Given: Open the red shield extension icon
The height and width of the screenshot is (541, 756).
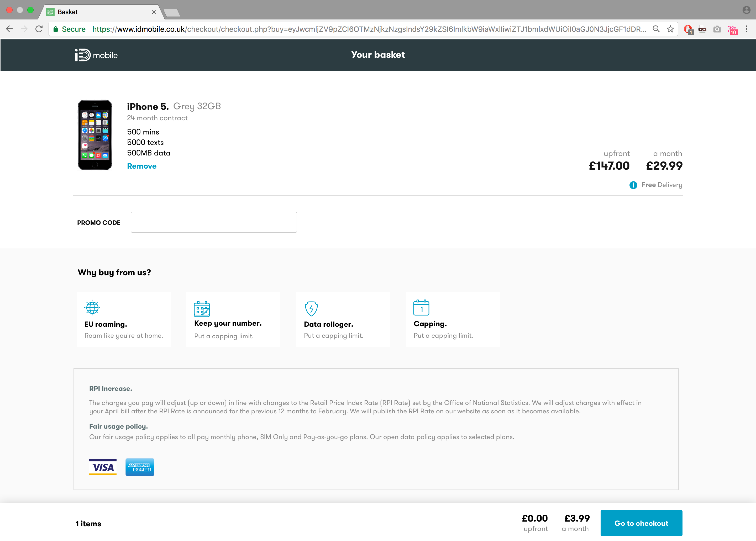Looking at the screenshot, I should pyautogui.click(x=688, y=30).
